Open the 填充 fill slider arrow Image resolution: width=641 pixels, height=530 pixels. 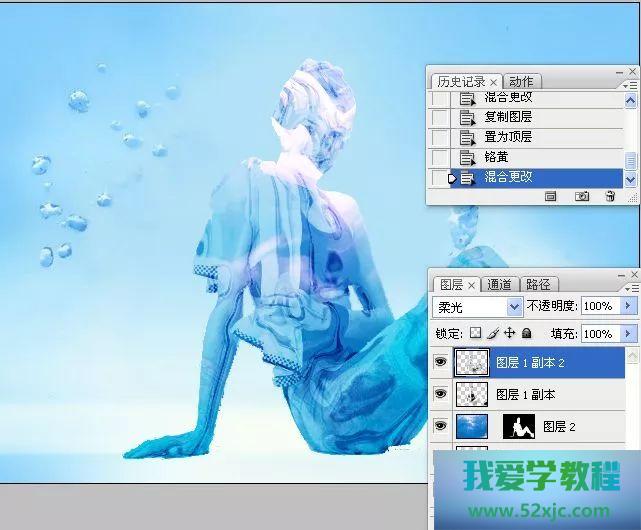pos(629,333)
